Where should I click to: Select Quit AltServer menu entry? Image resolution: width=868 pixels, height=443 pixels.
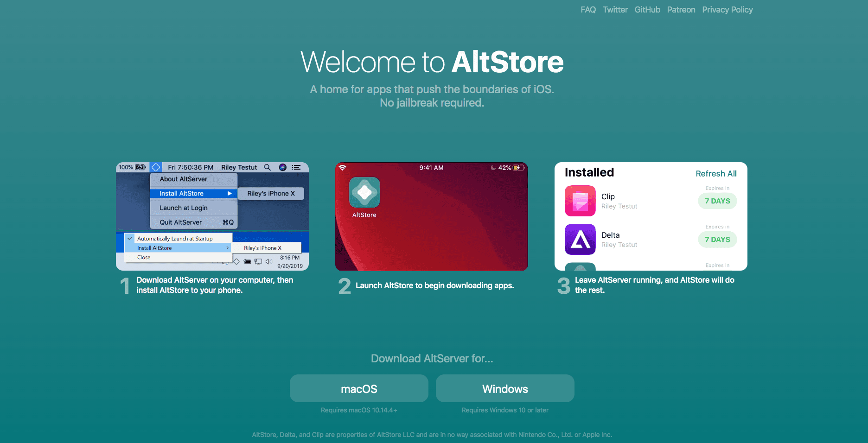pos(194,222)
